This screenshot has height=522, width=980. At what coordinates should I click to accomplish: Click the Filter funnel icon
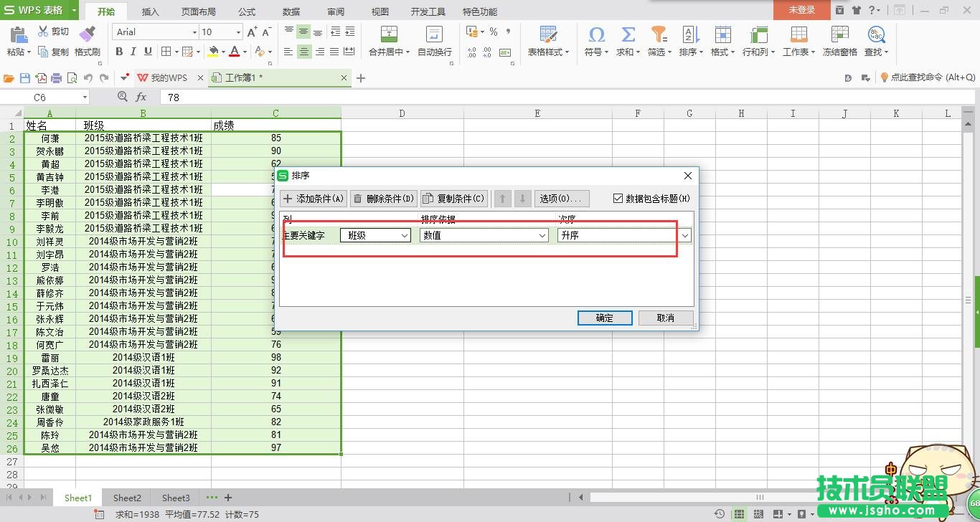(658, 34)
